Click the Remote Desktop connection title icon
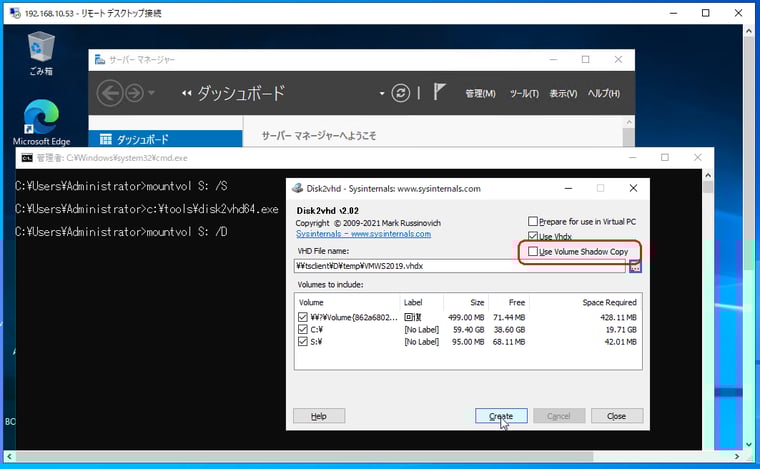The width and height of the screenshot is (760, 469). [x=16, y=13]
